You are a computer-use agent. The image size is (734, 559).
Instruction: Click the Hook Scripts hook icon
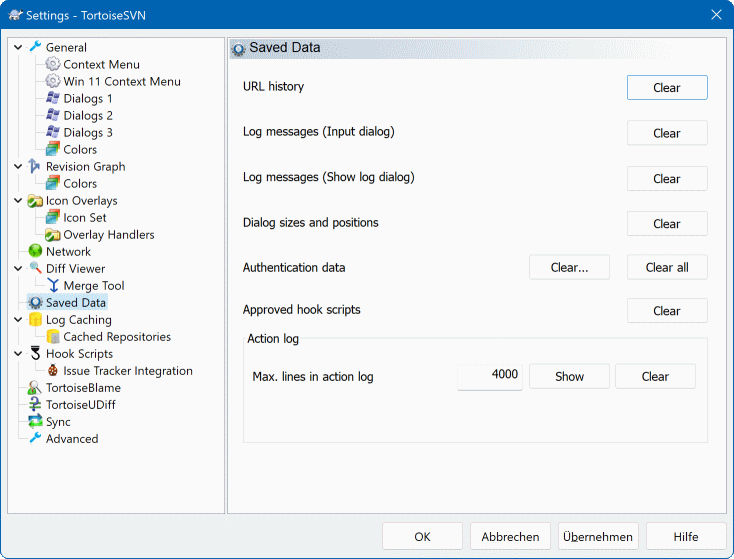(x=35, y=353)
